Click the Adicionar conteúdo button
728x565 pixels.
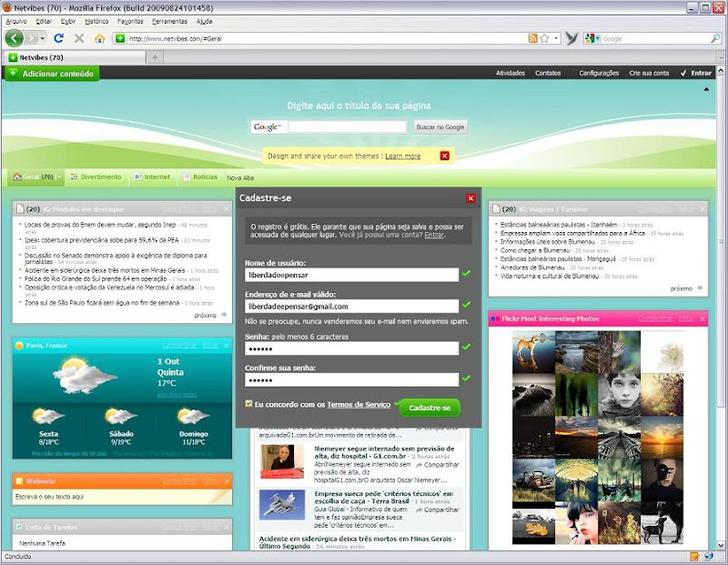(x=52, y=74)
